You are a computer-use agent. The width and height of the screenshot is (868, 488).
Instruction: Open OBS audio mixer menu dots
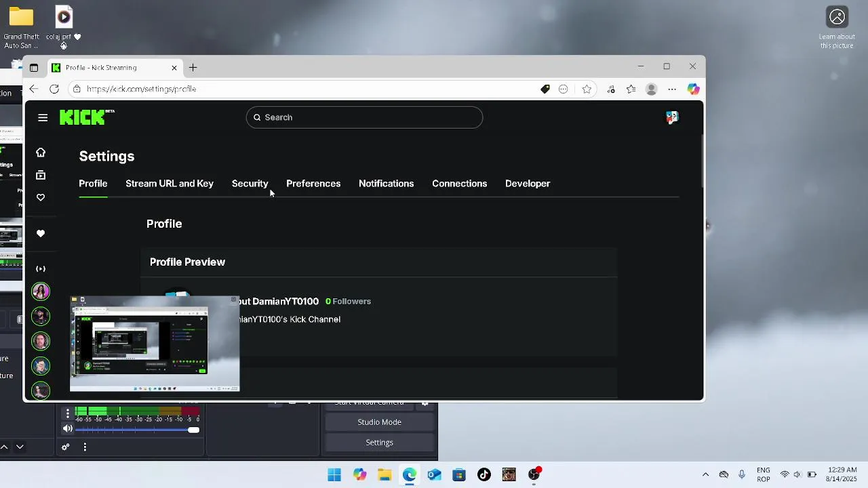click(85, 447)
